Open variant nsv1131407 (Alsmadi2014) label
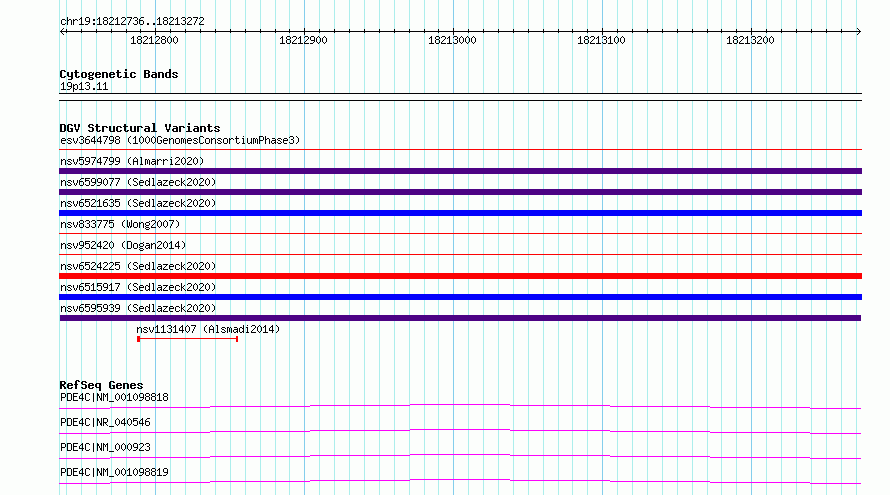Viewport: 890px width, 495px height. pyautogui.click(x=208, y=329)
